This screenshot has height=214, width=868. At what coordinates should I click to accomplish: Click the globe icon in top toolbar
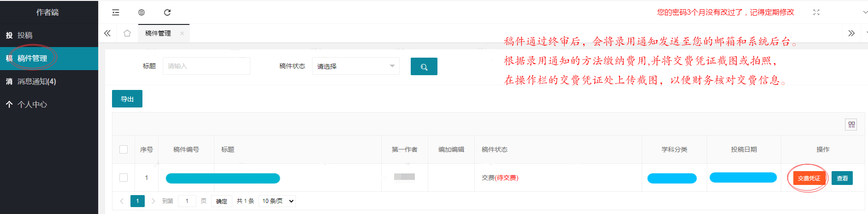[142, 12]
